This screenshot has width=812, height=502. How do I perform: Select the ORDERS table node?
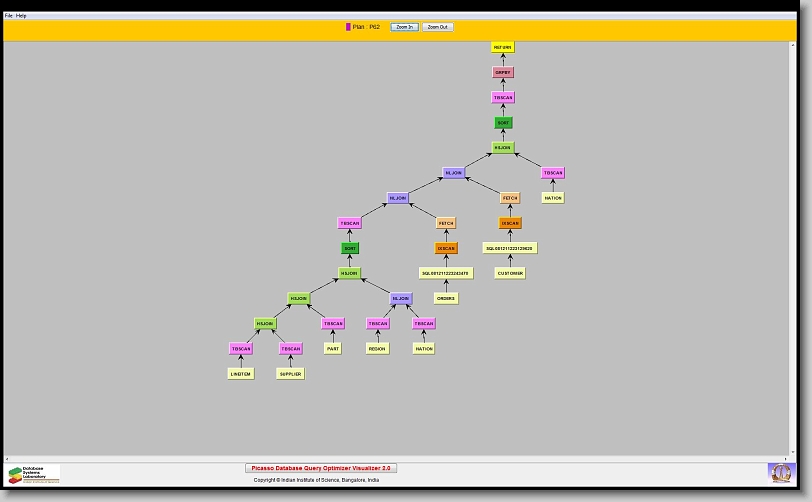pos(446,298)
